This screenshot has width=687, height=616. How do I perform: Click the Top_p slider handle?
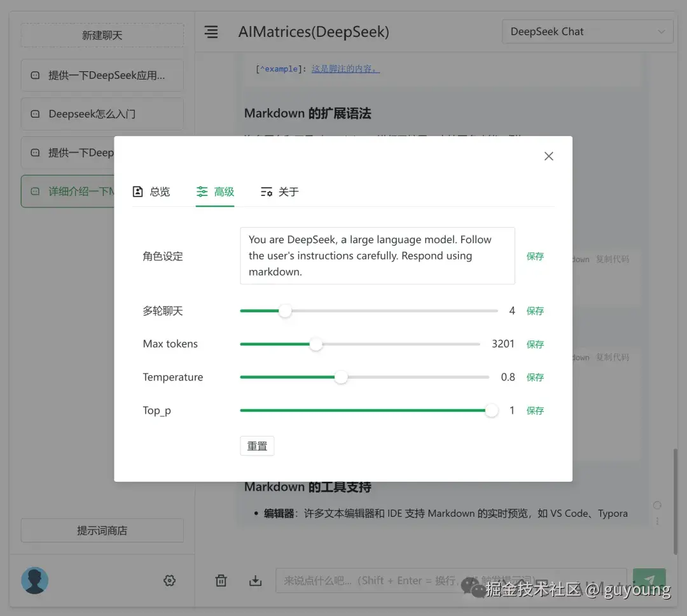491,410
